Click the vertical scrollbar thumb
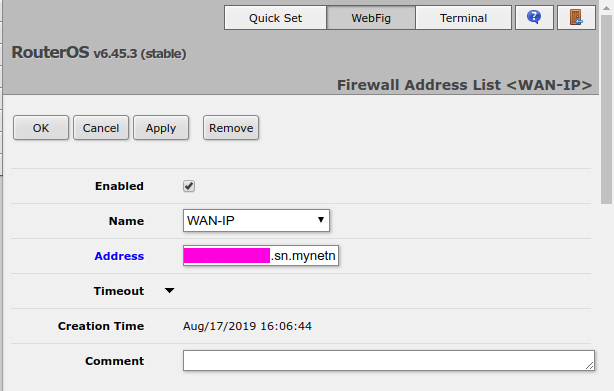Image resolution: width=614 pixels, height=391 pixels. coord(606,110)
